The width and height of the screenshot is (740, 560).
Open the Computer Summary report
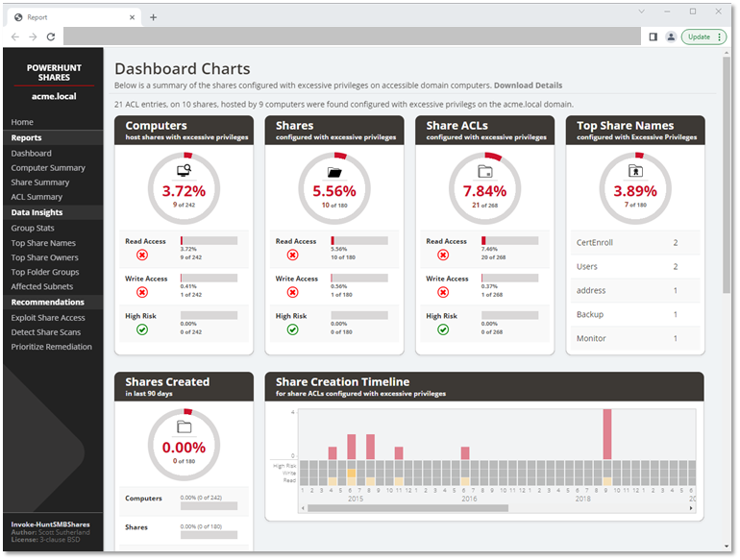[48, 168]
